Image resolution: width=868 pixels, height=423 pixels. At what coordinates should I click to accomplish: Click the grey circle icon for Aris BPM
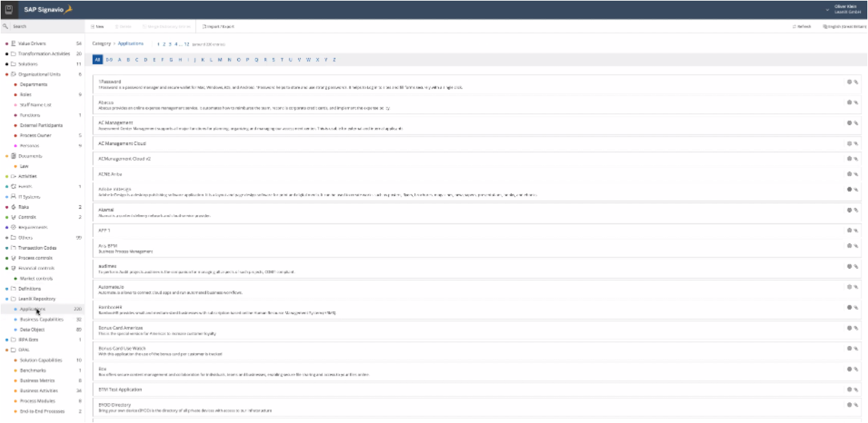850,245
